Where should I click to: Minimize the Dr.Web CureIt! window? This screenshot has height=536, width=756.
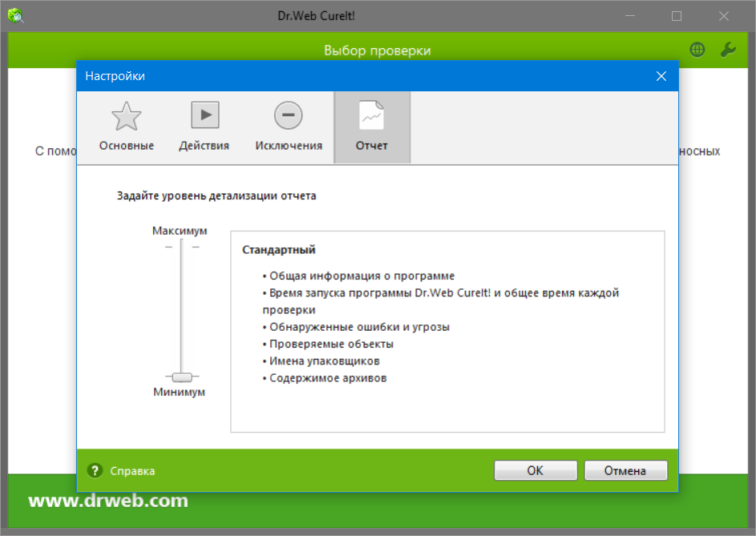[630, 16]
